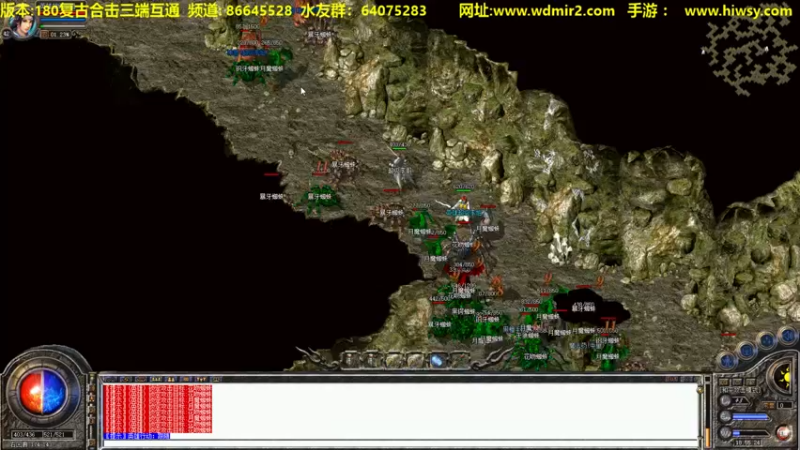Click the lowest blue round menu orb
This screenshot has width=800, height=450.
point(728,361)
